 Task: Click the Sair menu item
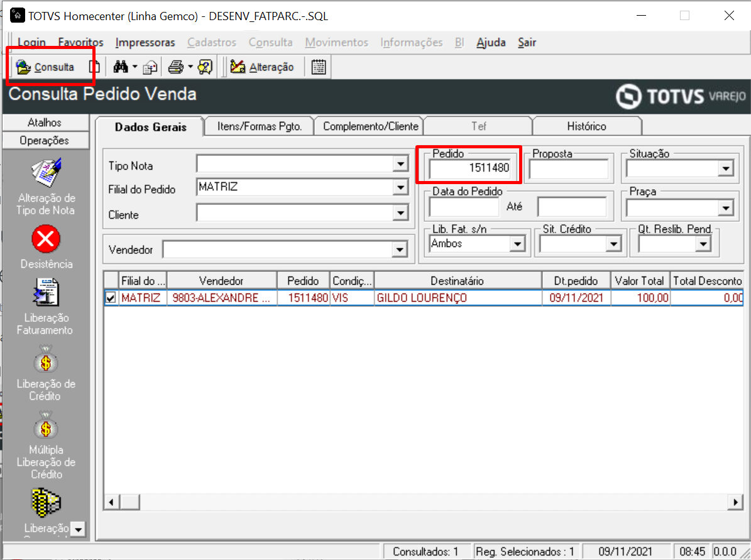click(x=527, y=42)
